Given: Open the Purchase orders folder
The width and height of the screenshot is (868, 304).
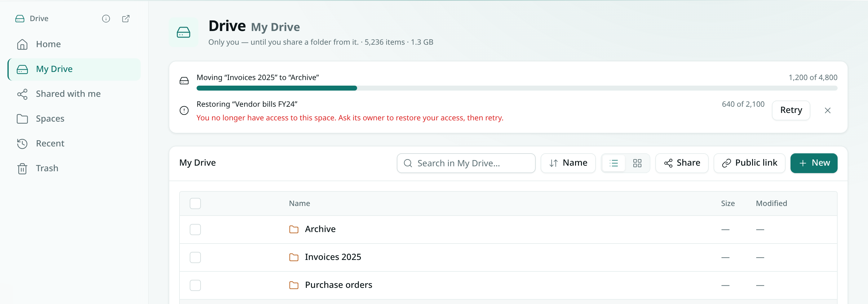Looking at the screenshot, I should tap(338, 285).
